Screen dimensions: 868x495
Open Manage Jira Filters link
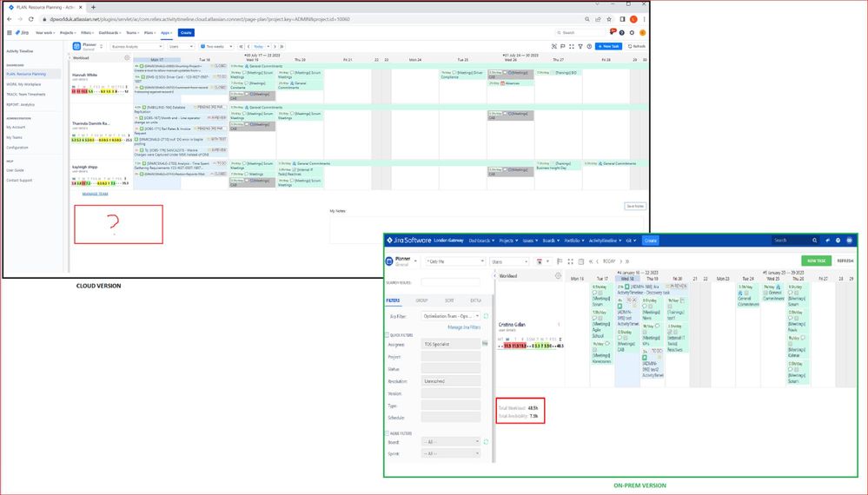[x=464, y=327]
